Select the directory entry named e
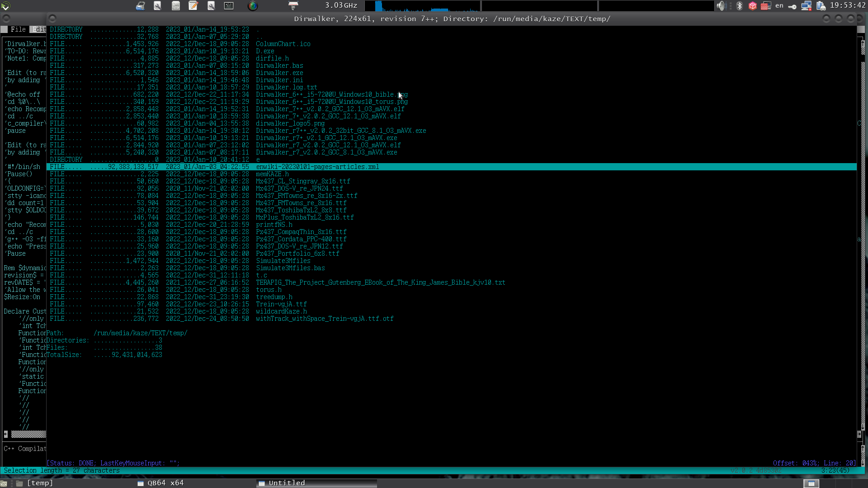Screen dimensions: 868x488 tap(258, 160)
